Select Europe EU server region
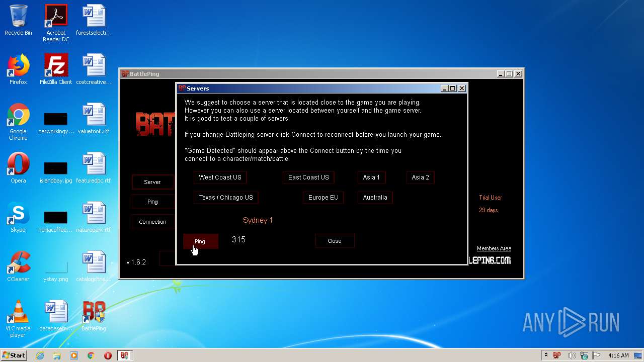644x362 pixels. pos(323,198)
